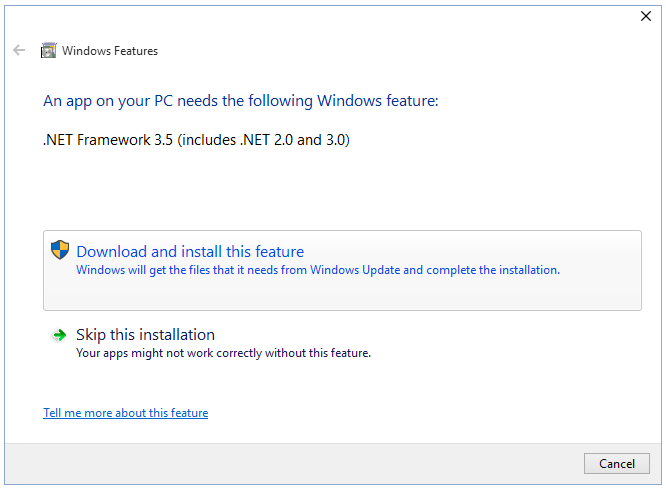Click the back arrow icon
Image resolution: width=666 pixels, height=491 pixels.
tap(19, 51)
